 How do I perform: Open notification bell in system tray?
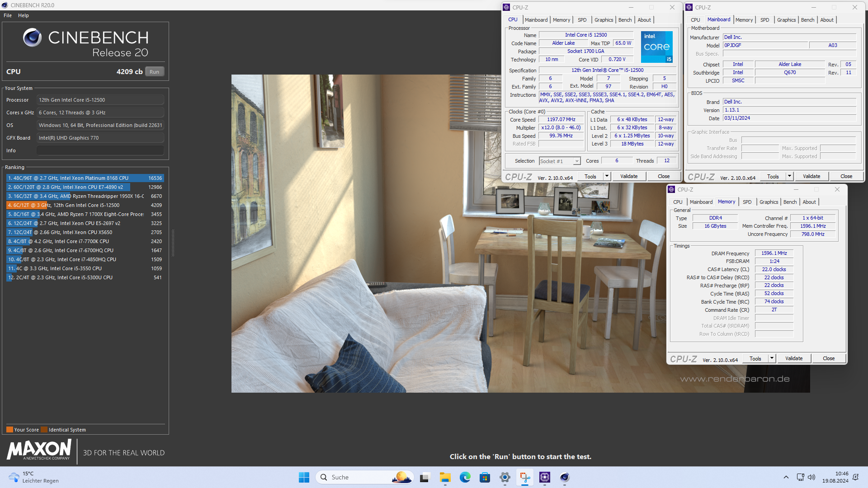click(855, 477)
